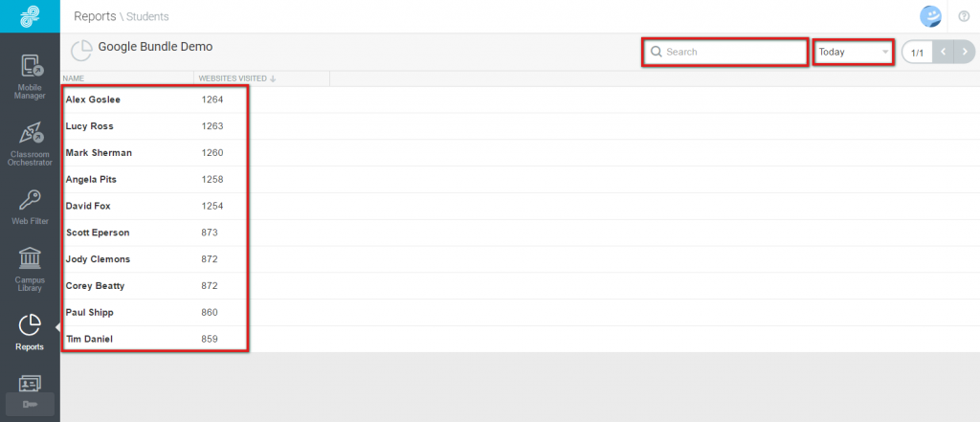The width and height of the screenshot is (980, 422).
Task: Go to the previous results page
Action: (x=943, y=52)
